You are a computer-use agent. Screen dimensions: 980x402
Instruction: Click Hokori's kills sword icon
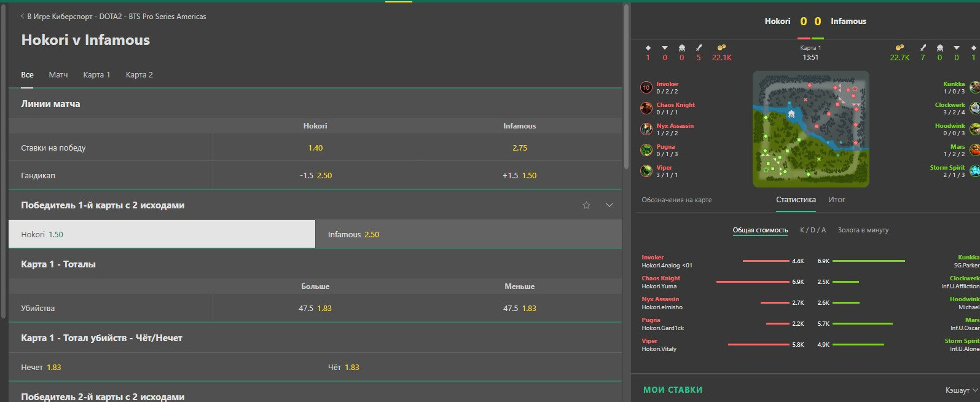click(699, 47)
